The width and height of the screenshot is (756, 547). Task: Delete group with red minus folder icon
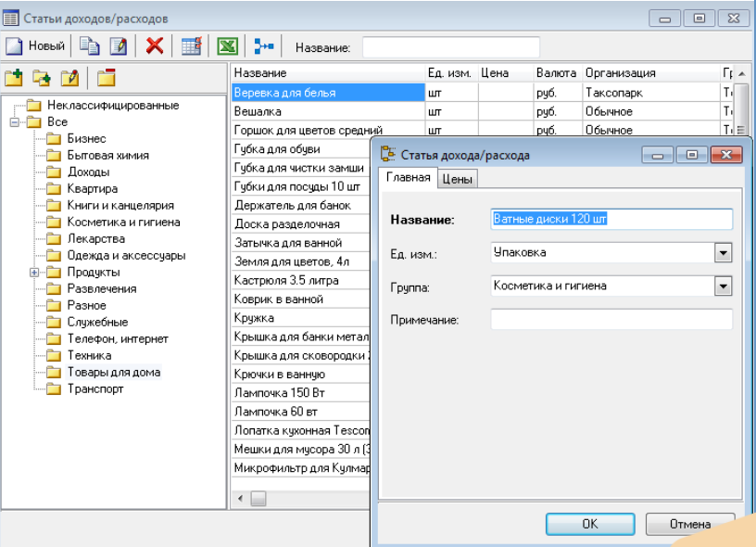(x=106, y=78)
